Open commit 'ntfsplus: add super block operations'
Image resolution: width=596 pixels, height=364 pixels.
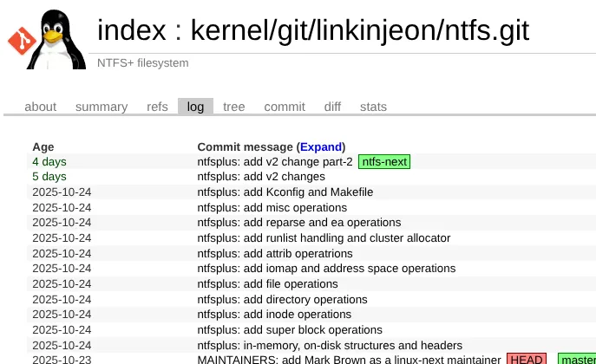click(x=289, y=330)
